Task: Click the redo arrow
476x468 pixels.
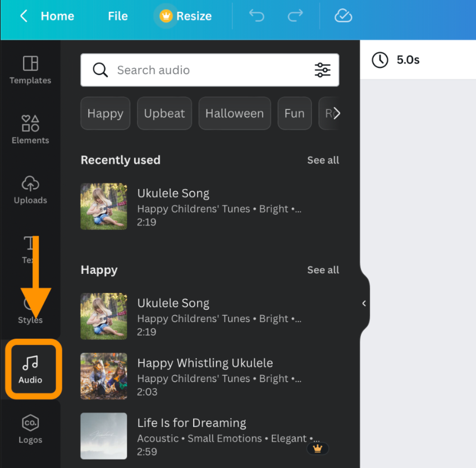Action: click(295, 16)
